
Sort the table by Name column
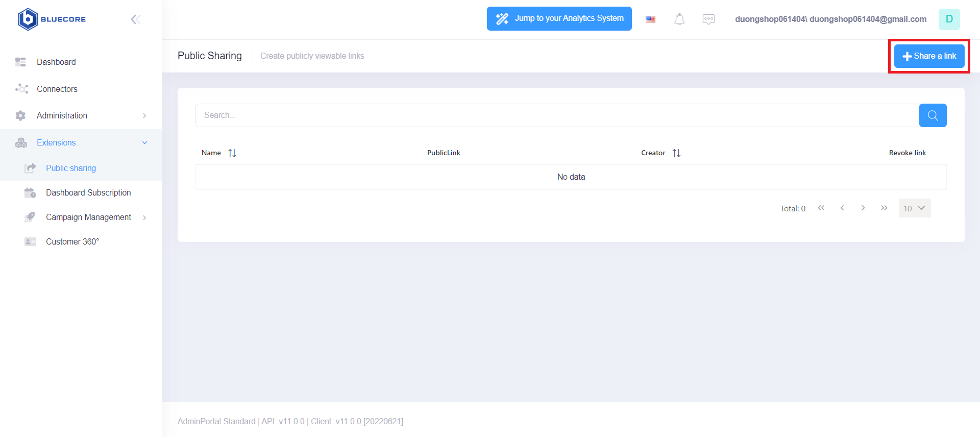click(232, 153)
